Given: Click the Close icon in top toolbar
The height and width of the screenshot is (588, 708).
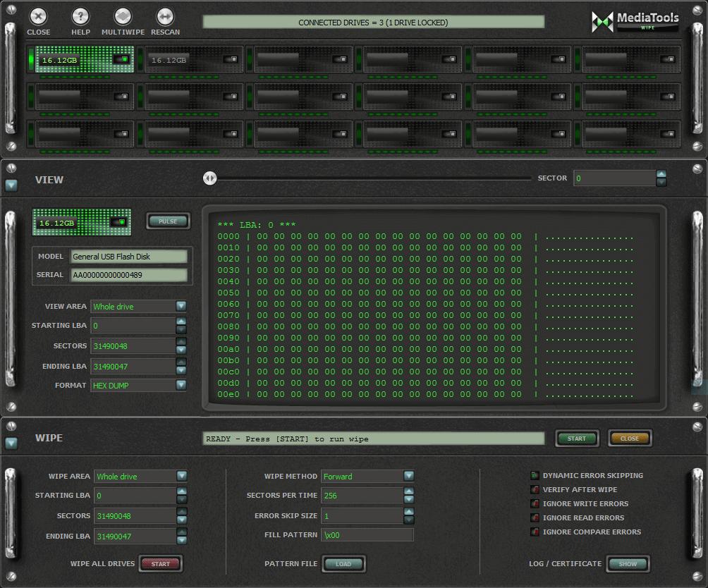Looking at the screenshot, I should click(x=39, y=17).
